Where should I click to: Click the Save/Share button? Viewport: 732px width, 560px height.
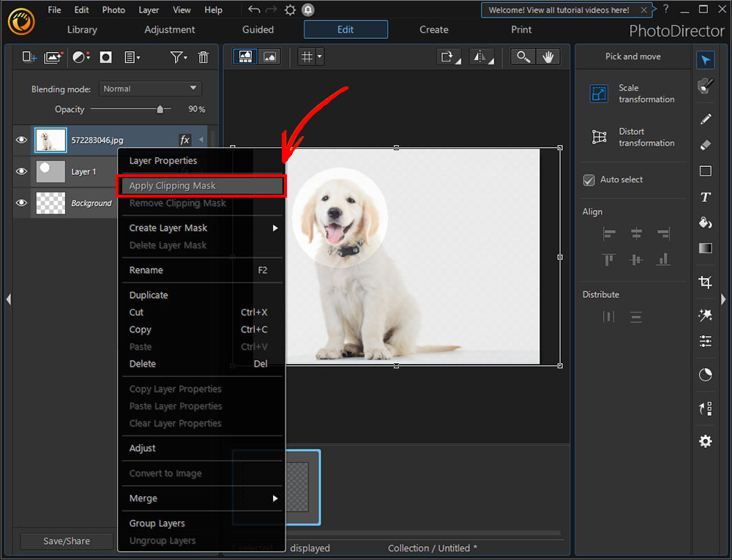tap(66, 541)
